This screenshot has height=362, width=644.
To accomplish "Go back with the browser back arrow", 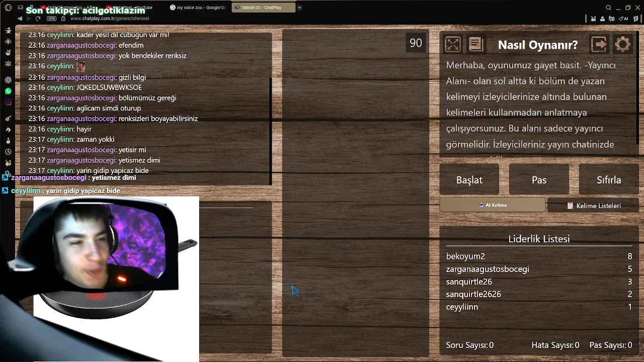I will click(x=20, y=19).
